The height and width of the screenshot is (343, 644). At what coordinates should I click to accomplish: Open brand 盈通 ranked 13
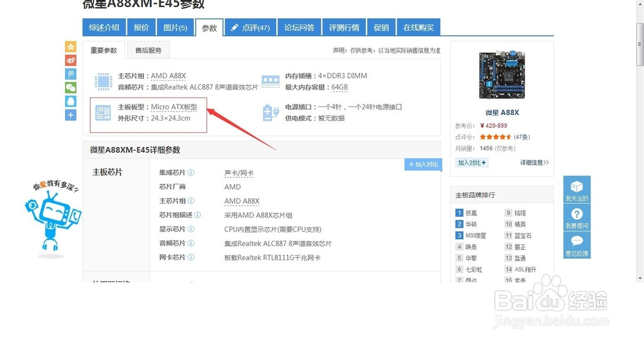[520, 259]
